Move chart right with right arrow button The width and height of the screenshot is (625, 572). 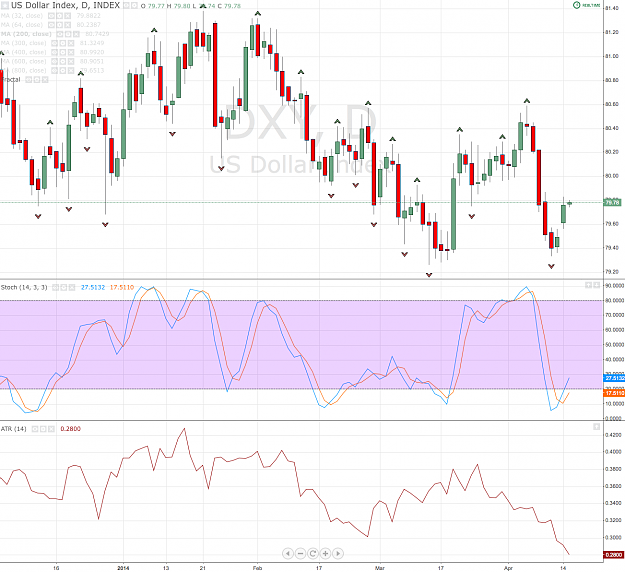[338, 553]
